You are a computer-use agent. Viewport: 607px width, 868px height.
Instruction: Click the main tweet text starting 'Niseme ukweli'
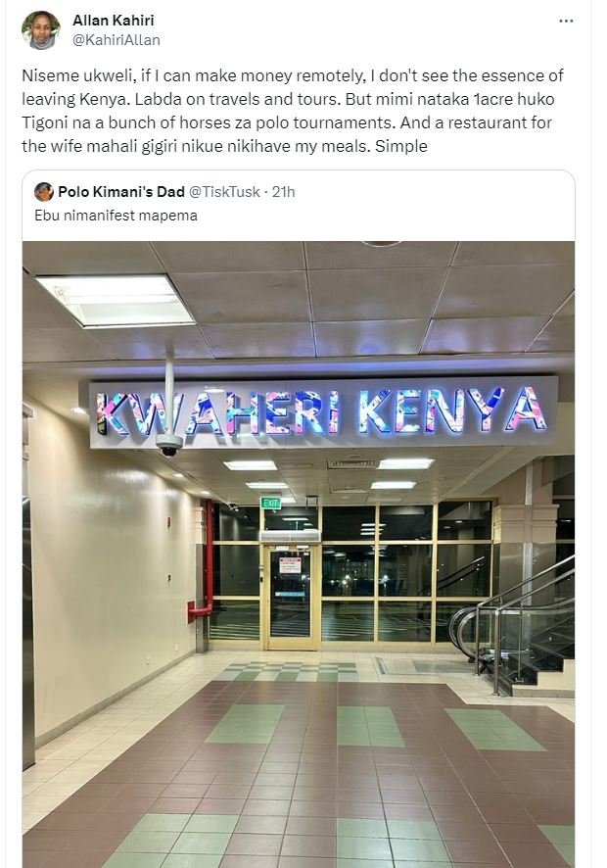pyautogui.click(x=293, y=111)
